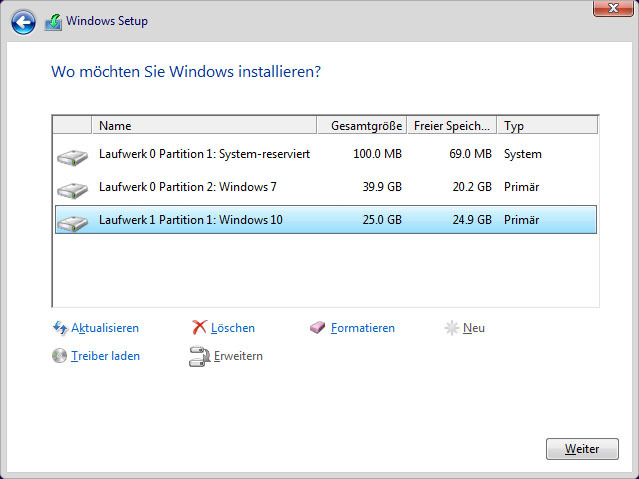Sort by Freier Speich... column header
This screenshot has height=479, width=639.
[452, 125]
